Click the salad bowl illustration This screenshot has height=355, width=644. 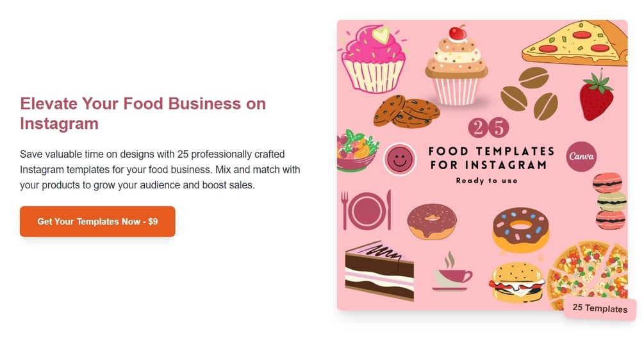357,151
